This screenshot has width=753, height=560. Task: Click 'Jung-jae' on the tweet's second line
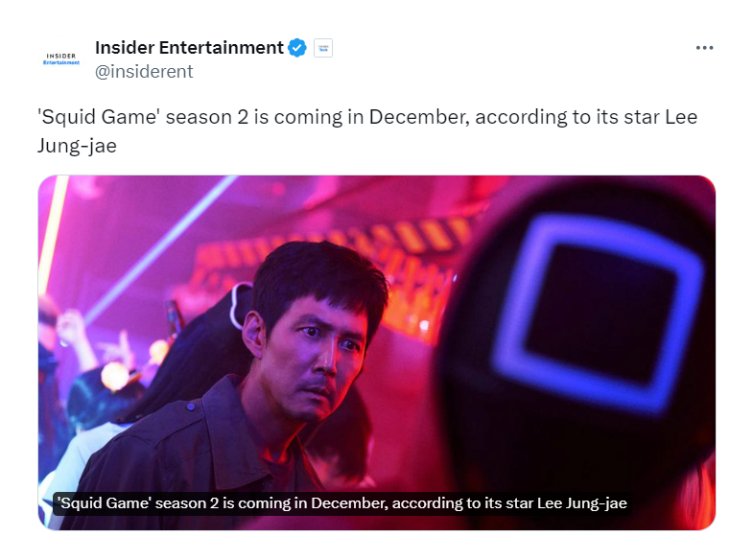[x=77, y=146]
